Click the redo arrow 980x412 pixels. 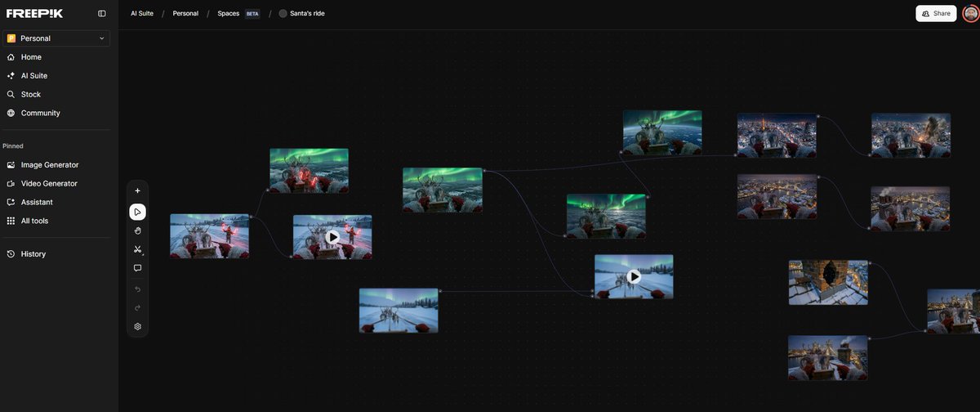tap(137, 307)
